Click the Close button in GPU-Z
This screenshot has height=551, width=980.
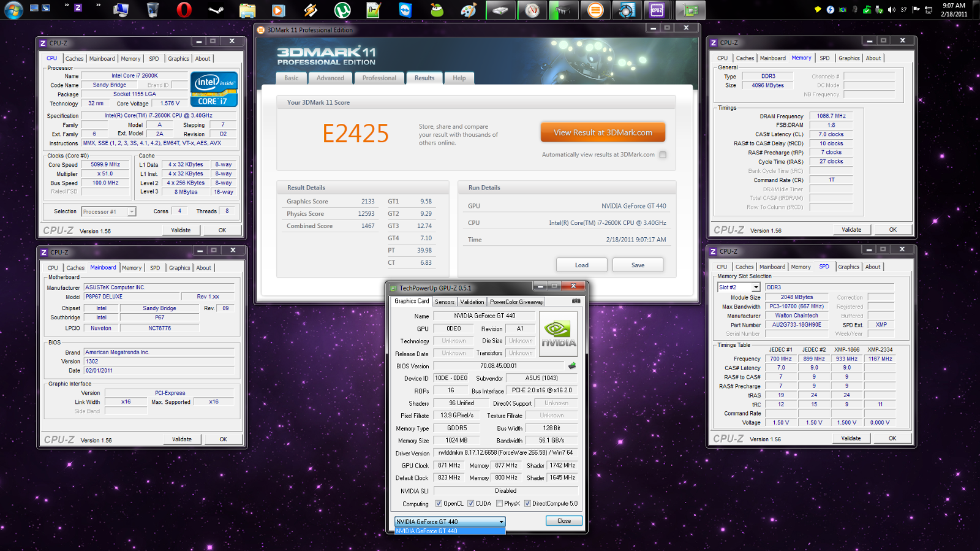[x=564, y=521]
